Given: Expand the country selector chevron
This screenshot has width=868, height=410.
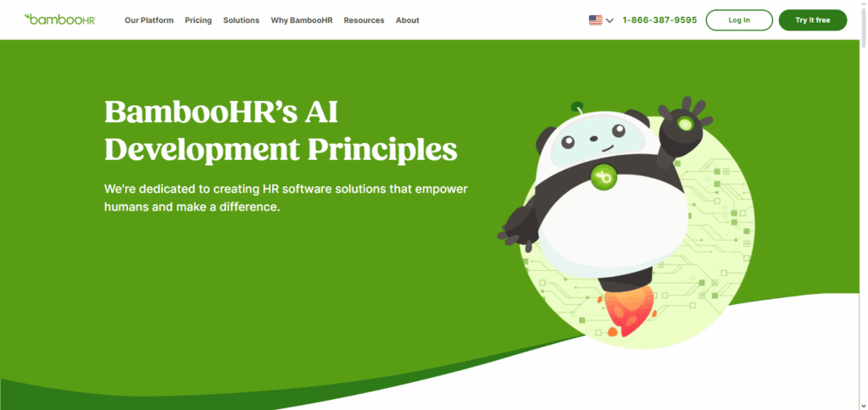Looking at the screenshot, I should pos(609,20).
